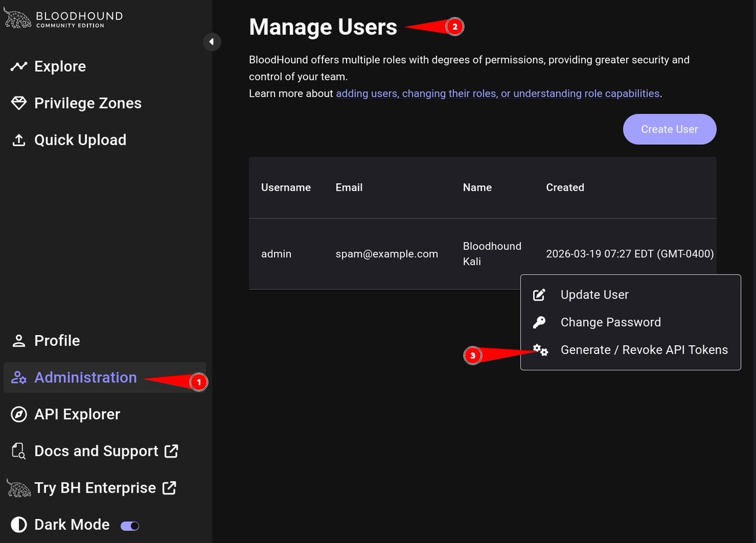Click the Bloodhound Kali name cell
The image size is (756, 543).
coord(492,254)
